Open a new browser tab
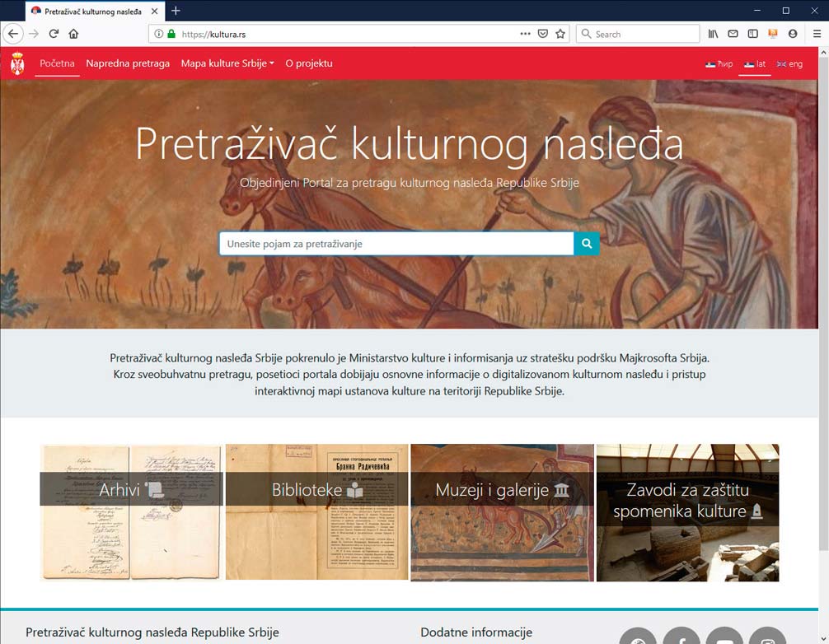Image resolution: width=829 pixels, height=644 pixels. [176, 11]
